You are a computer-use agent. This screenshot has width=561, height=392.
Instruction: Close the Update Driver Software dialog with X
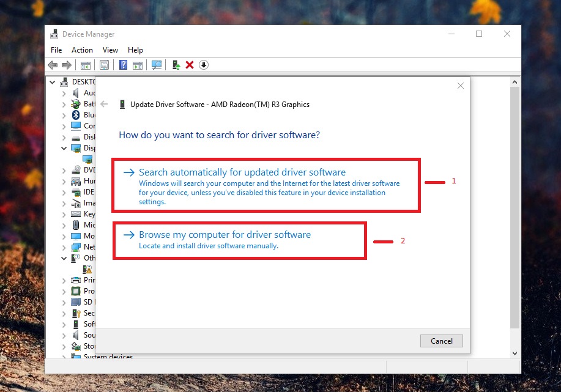(461, 86)
